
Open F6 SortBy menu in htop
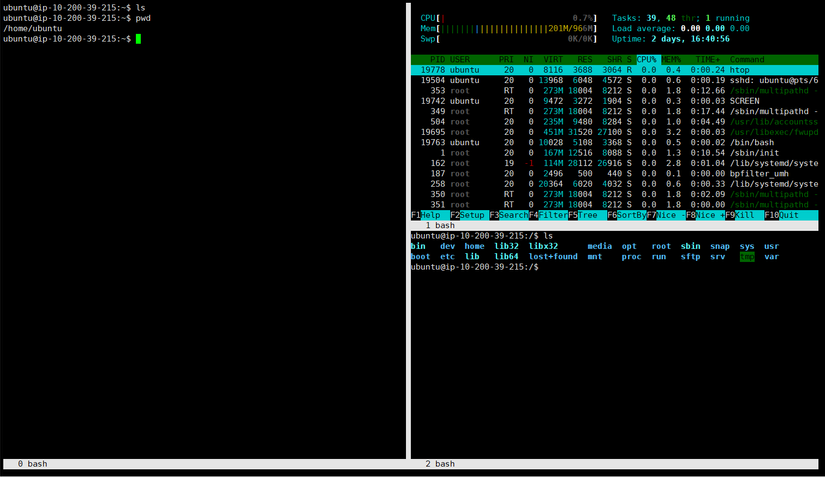coord(626,215)
